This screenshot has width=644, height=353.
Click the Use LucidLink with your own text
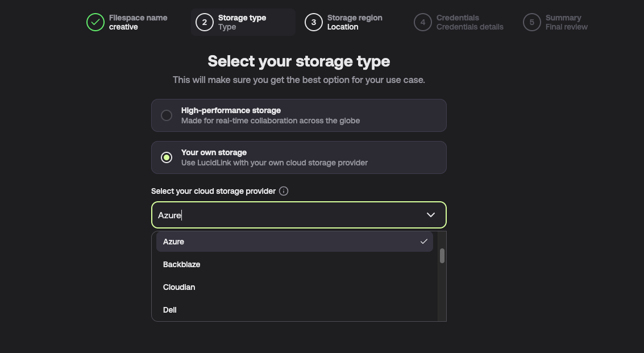tap(275, 163)
